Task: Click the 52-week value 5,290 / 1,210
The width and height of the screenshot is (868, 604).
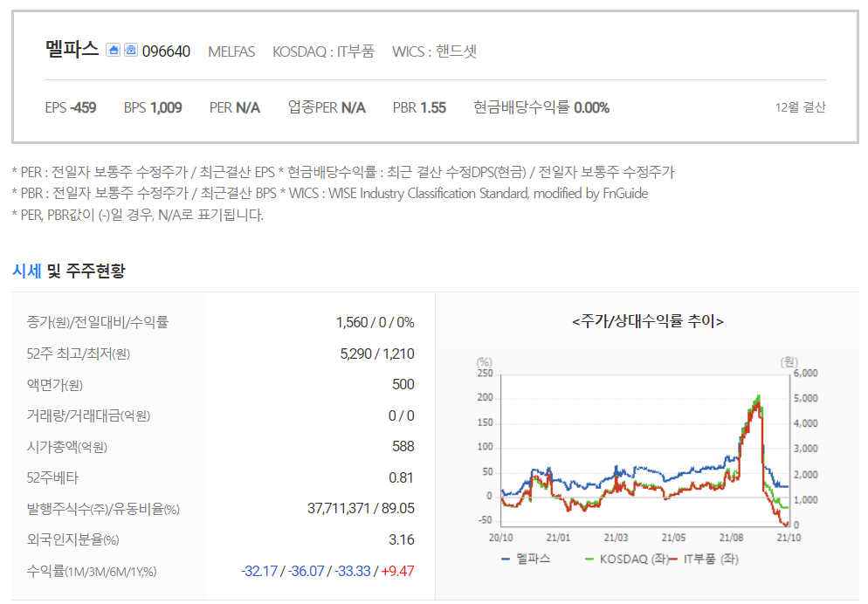Action: tap(377, 354)
